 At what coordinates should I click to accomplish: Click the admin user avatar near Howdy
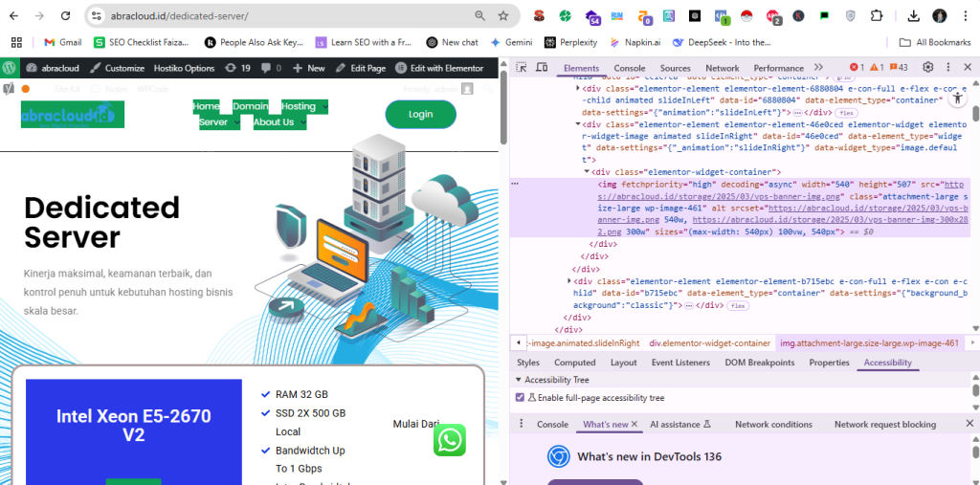(467, 89)
